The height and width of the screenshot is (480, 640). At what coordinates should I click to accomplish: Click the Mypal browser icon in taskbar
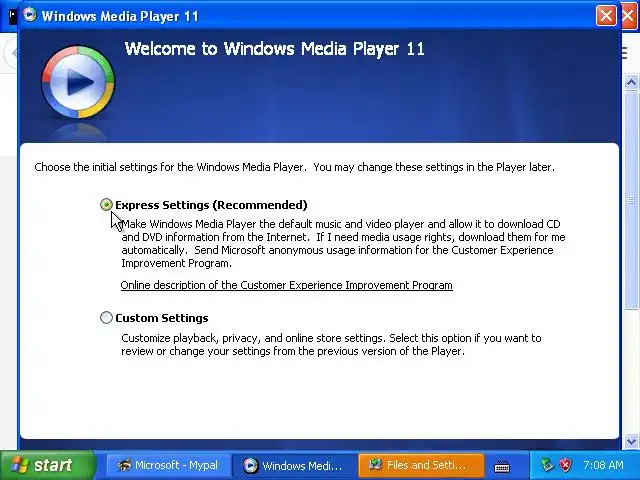click(124, 465)
